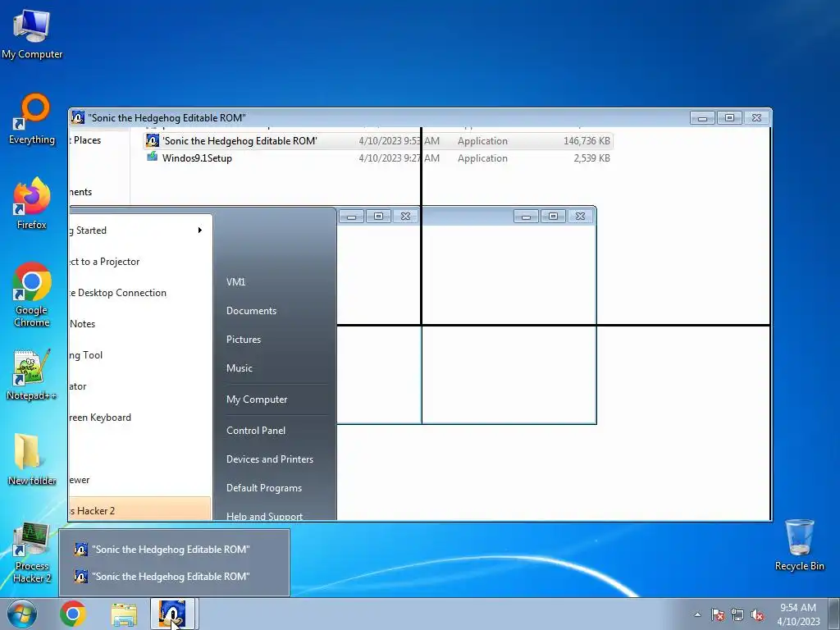Open Chrome from the taskbar

(73, 614)
